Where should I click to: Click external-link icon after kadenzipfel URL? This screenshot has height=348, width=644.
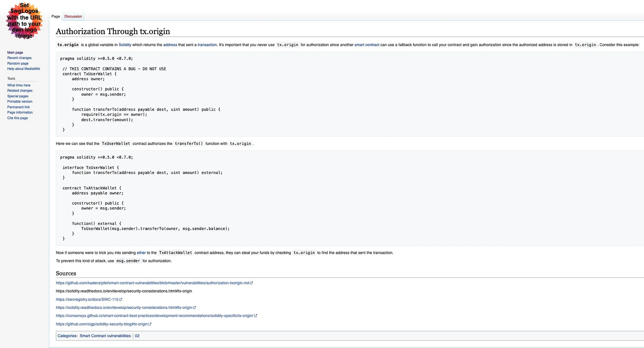point(251,283)
